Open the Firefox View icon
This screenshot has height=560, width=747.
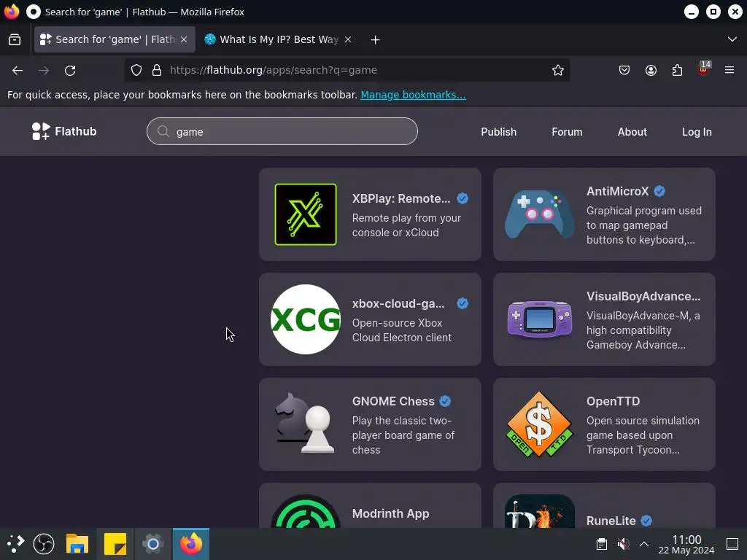pos(15,39)
